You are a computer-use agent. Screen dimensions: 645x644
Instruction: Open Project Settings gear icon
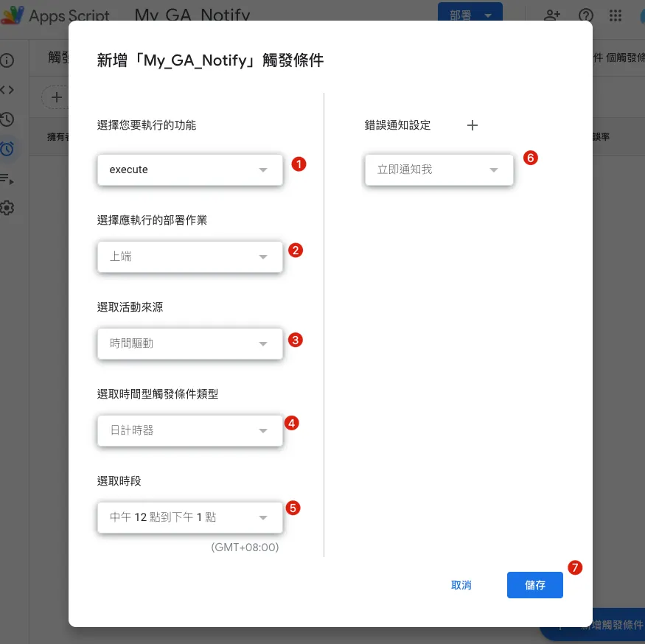pyautogui.click(x=7, y=208)
